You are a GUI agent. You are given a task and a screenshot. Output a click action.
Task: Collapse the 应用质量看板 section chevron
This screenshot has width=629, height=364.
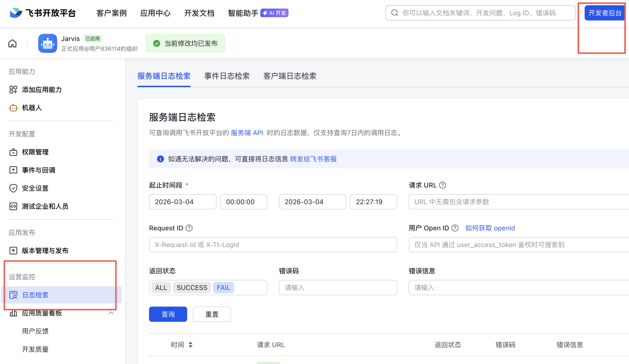[x=111, y=313]
